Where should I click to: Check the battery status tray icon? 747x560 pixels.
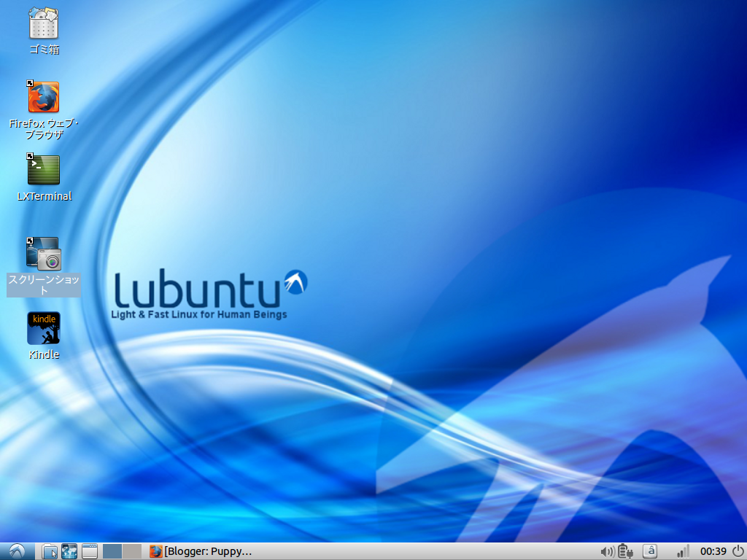625,551
